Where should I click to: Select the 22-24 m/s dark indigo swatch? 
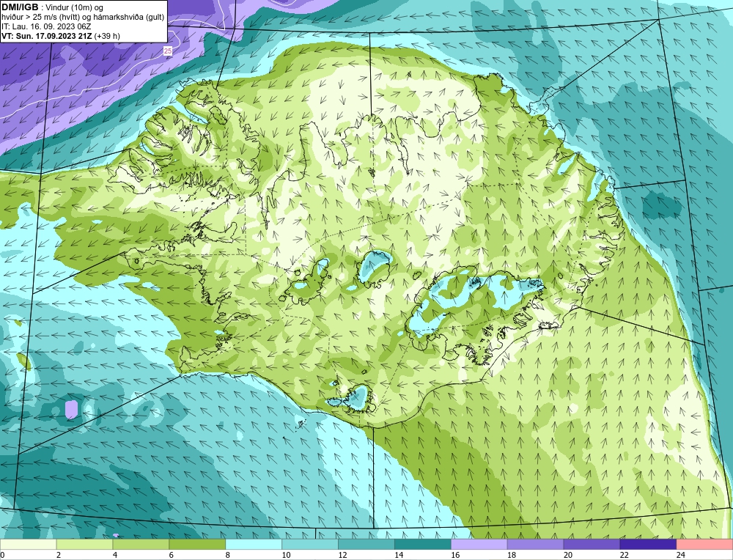[648, 545]
